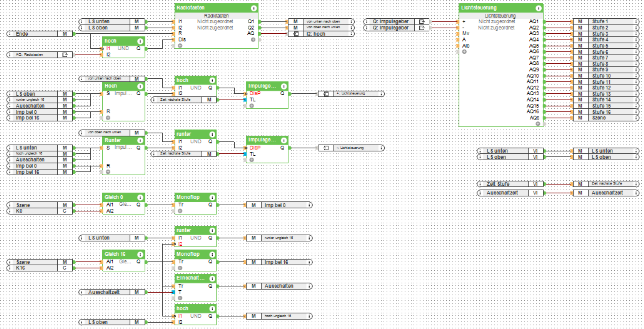Viewport: 644px width, 329px height.
Task: Select the Stufe 4 memory flag
Action: tap(606, 40)
